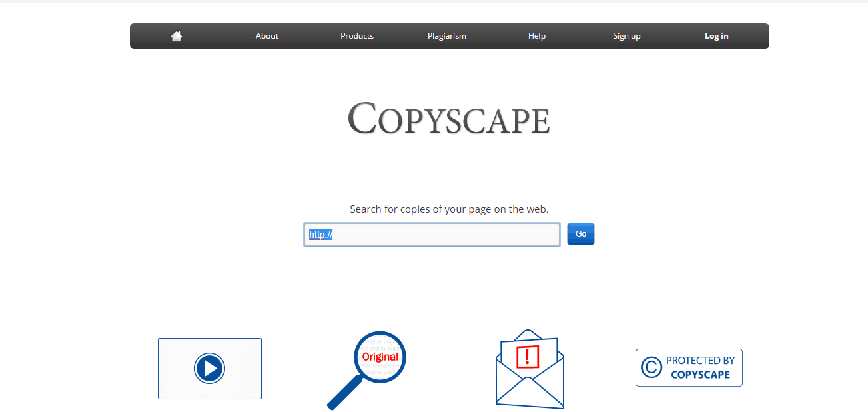Click "Search for copies of your page" text

tap(449, 209)
